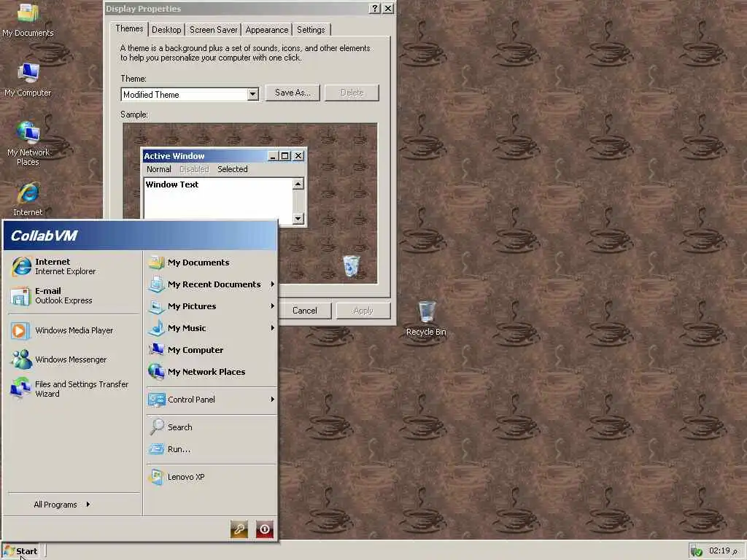747x560 pixels.
Task: Click the red Turn Off Computer icon
Action: (x=265, y=529)
